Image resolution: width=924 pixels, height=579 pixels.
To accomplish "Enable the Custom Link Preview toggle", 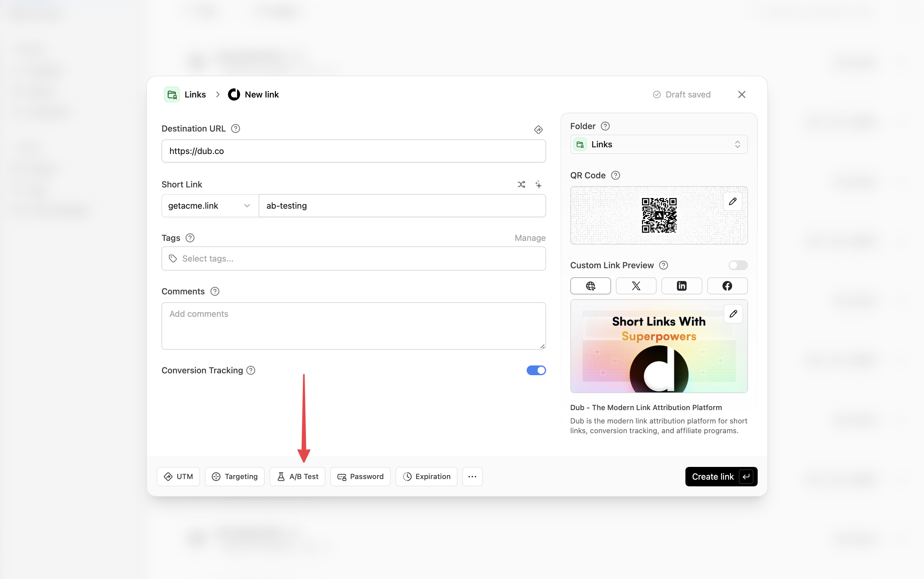I will (737, 266).
